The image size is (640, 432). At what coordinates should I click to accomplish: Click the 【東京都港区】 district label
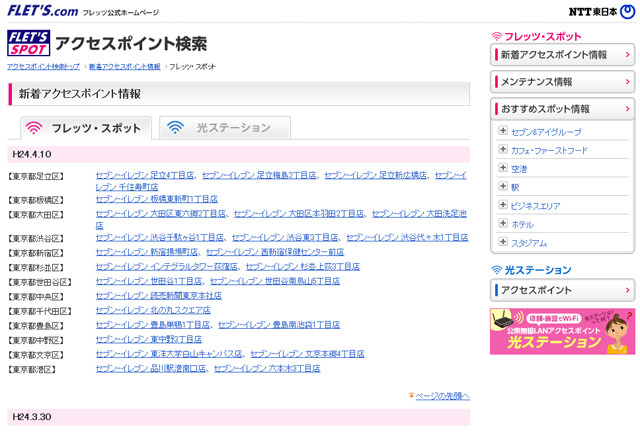(x=32, y=370)
